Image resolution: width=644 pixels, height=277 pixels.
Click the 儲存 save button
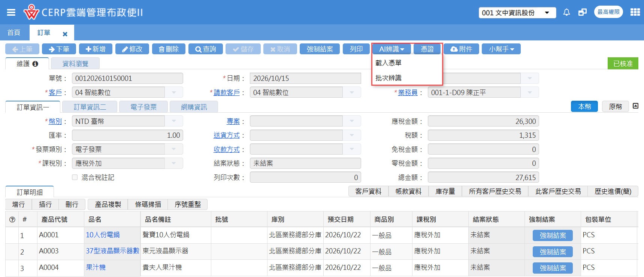243,49
